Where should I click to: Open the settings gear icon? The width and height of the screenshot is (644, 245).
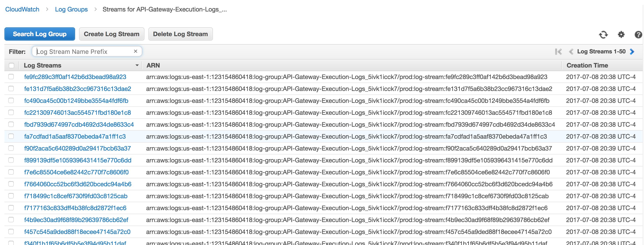click(x=621, y=34)
